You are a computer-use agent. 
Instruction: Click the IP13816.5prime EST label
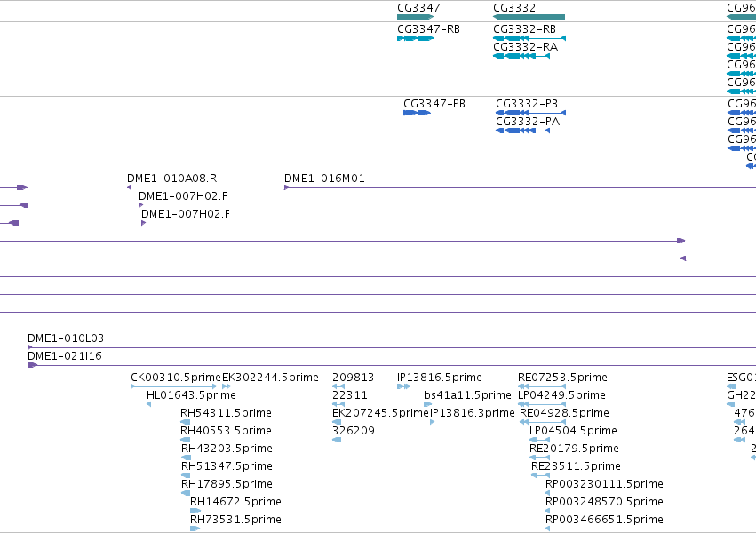coord(440,378)
